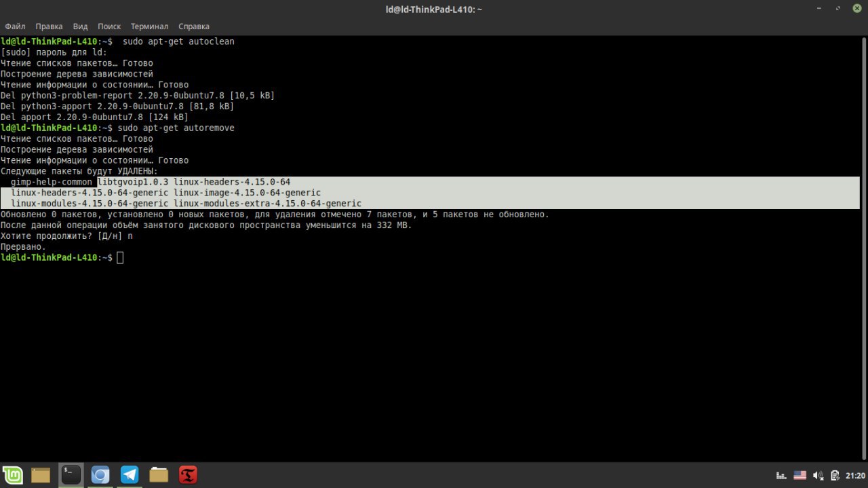
Task: Open the Правка menu
Action: click(x=49, y=26)
